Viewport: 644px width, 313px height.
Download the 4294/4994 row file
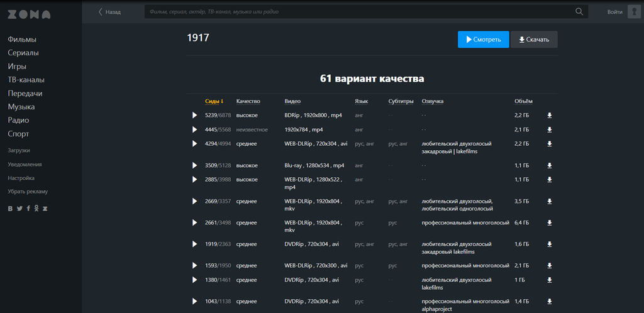pyautogui.click(x=550, y=143)
